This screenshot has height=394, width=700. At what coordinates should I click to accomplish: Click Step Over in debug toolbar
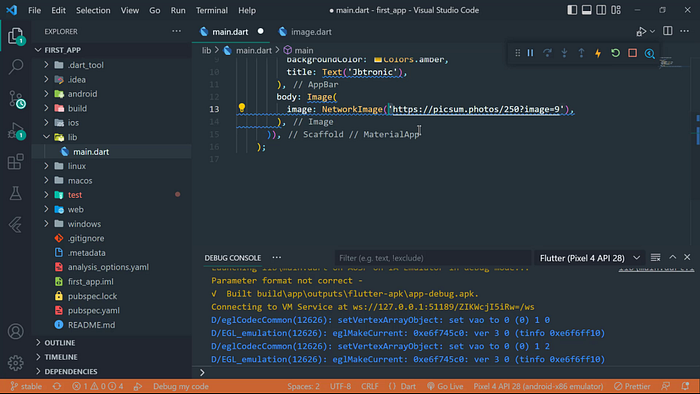pos(547,53)
